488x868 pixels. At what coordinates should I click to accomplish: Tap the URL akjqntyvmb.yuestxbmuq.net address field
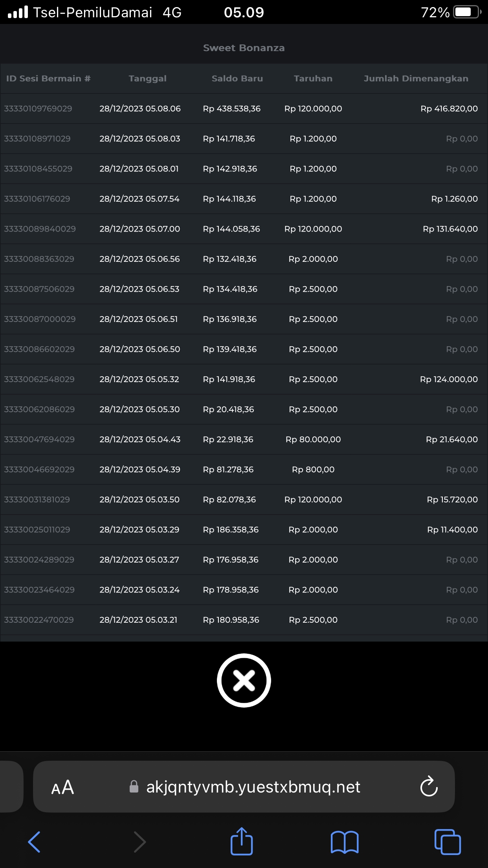(x=253, y=787)
